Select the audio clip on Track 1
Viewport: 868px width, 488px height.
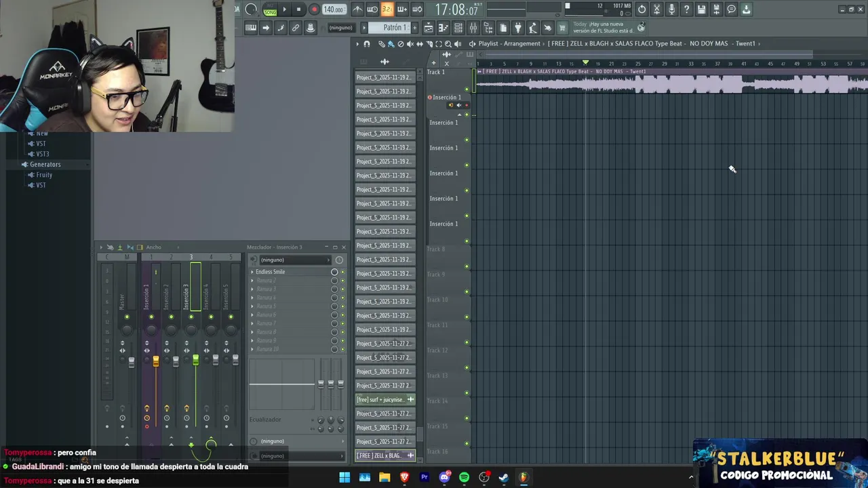click(x=671, y=82)
